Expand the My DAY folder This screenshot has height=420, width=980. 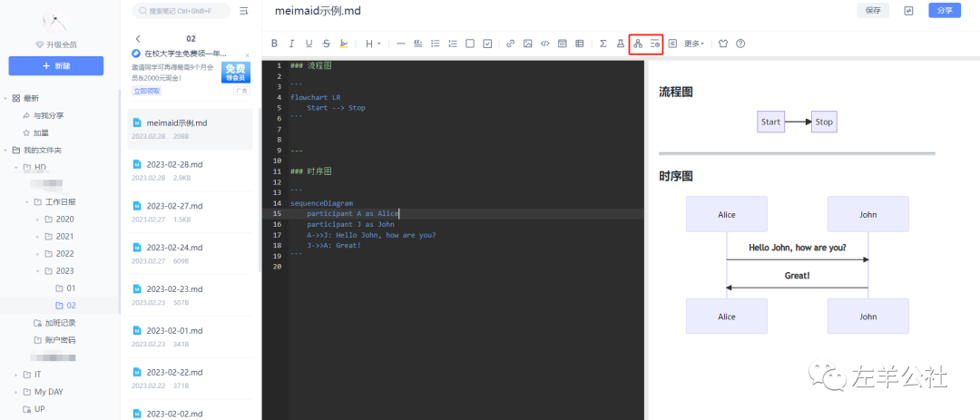(x=17, y=393)
